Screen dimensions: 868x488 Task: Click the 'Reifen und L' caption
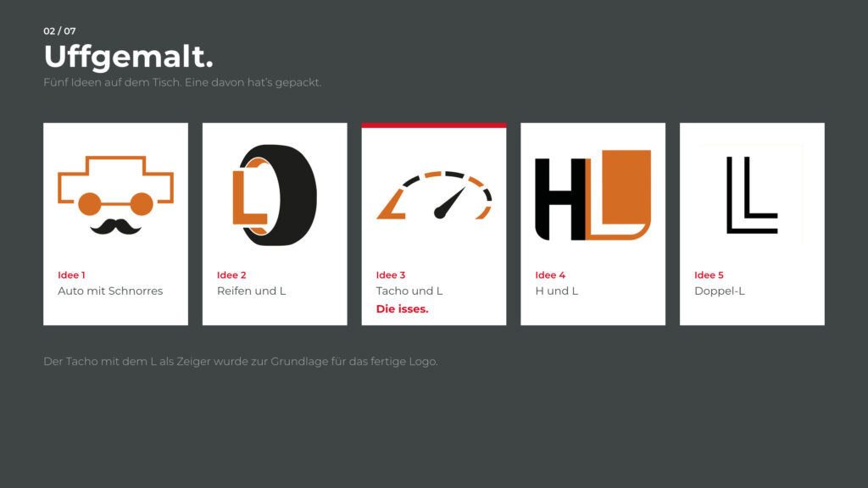point(251,291)
